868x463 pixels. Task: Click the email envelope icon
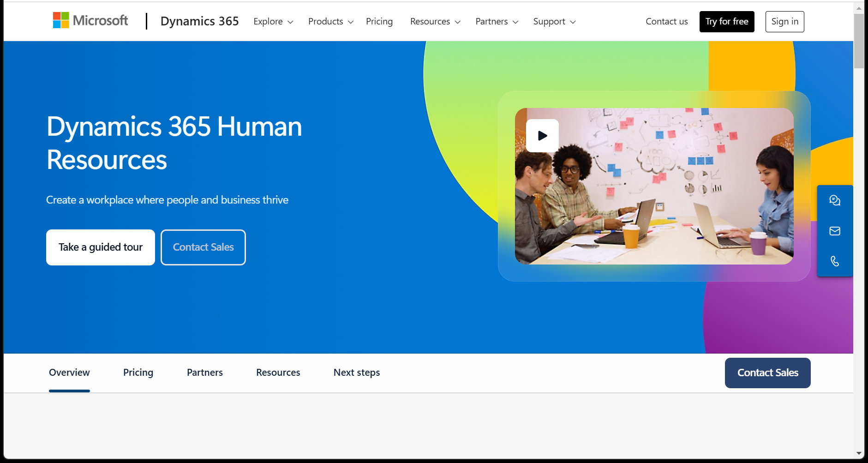835,231
